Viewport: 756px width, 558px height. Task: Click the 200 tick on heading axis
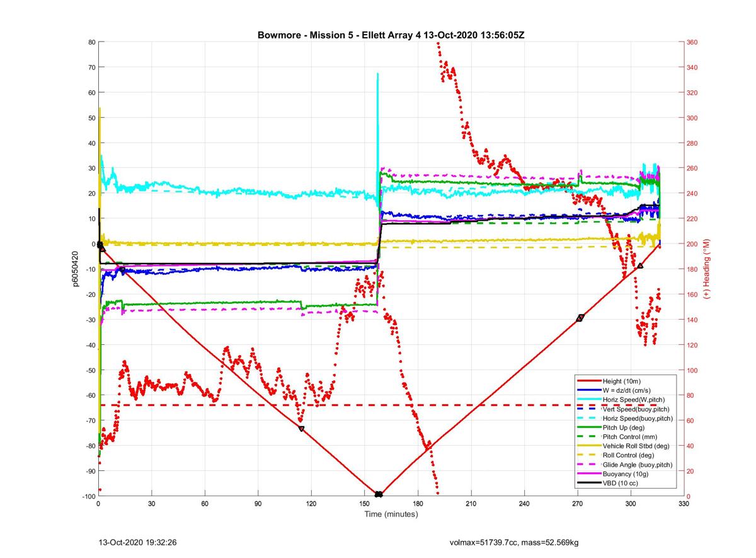[693, 244]
